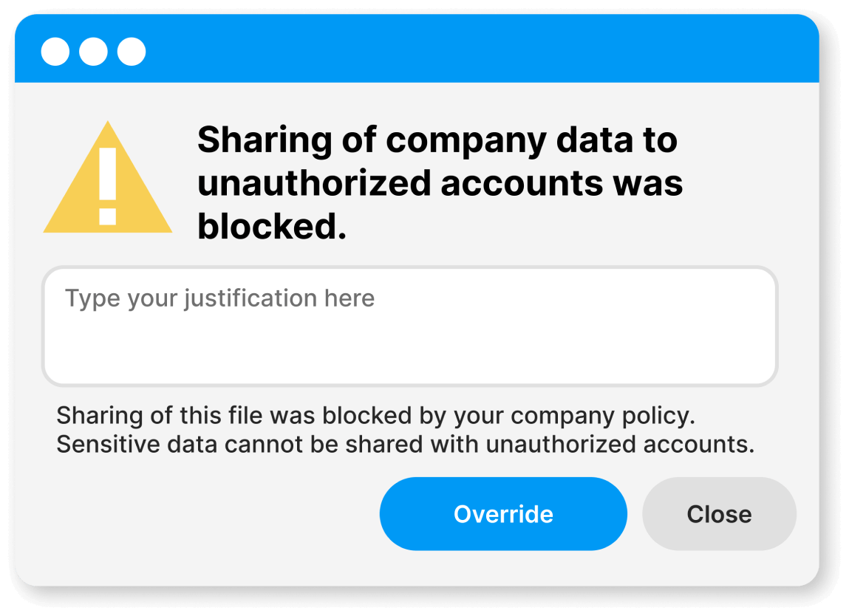Click the "Sensitive data cannot be shared" message line
This screenshot has height=616, width=849.
405,445
